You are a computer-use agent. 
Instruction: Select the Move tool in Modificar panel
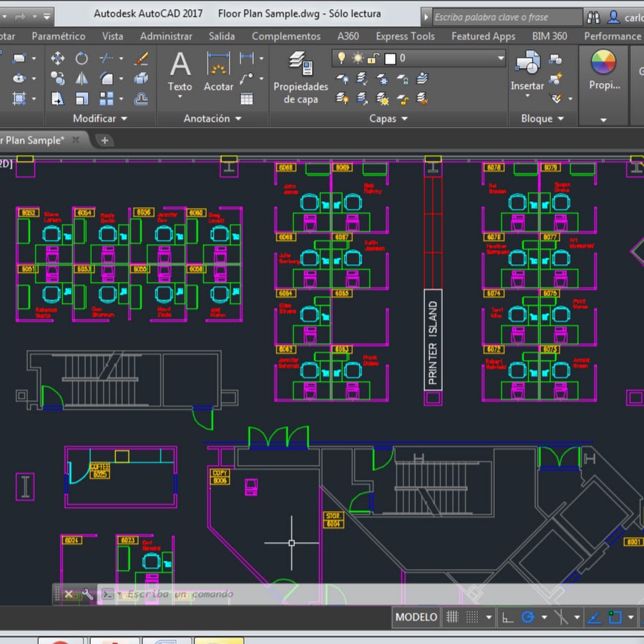[58, 59]
